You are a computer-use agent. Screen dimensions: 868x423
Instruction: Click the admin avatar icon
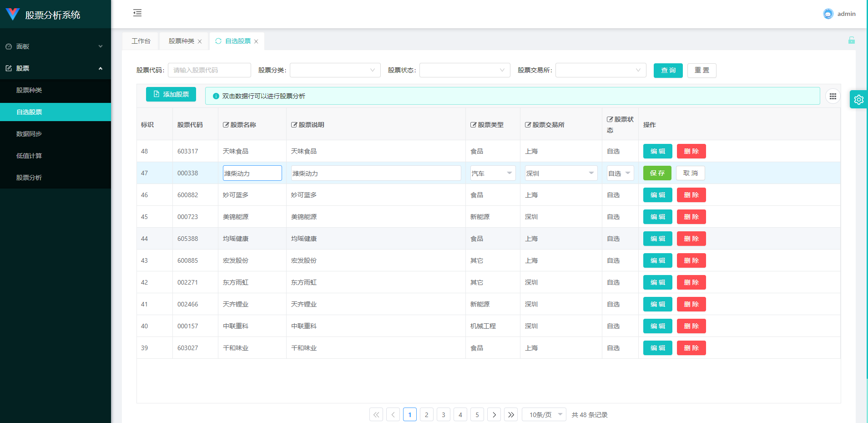[828, 14]
